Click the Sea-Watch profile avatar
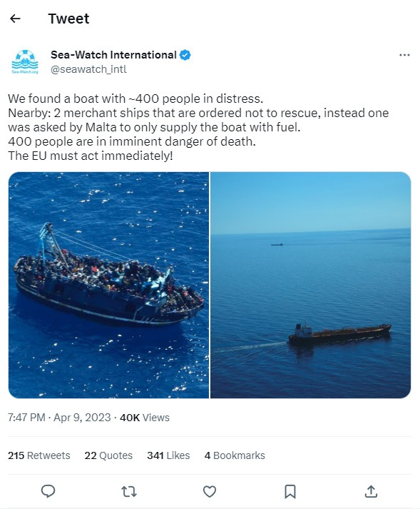Screen dimensions: 420x509 click(x=25, y=62)
